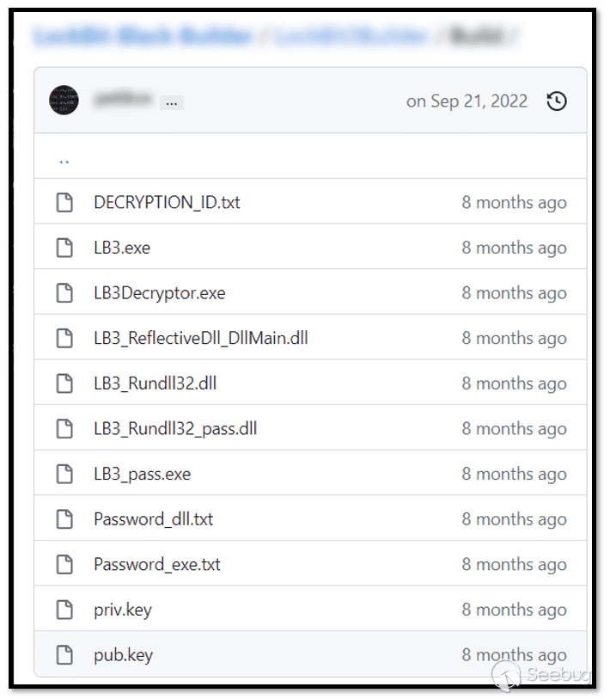The height and width of the screenshot is (699, 616).
Task: Click the file icon next to LB3_Rundll32.dll
Action: pos(65,383)
